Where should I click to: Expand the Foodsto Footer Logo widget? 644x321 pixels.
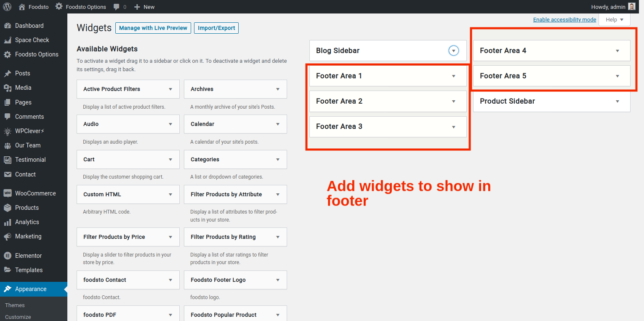pos(278,280)
